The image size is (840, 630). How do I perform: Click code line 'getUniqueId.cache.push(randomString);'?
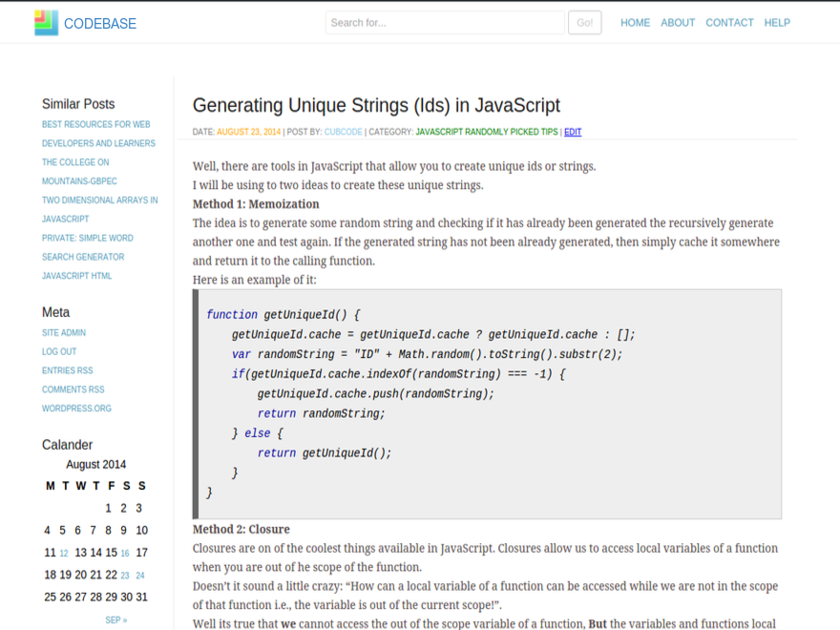[375, 393]
